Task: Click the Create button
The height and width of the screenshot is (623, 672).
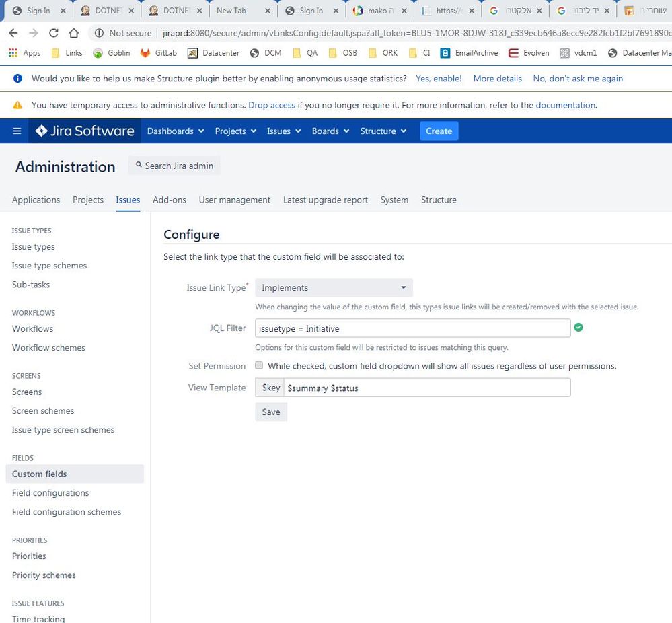Action: click(x=439, y=131)
